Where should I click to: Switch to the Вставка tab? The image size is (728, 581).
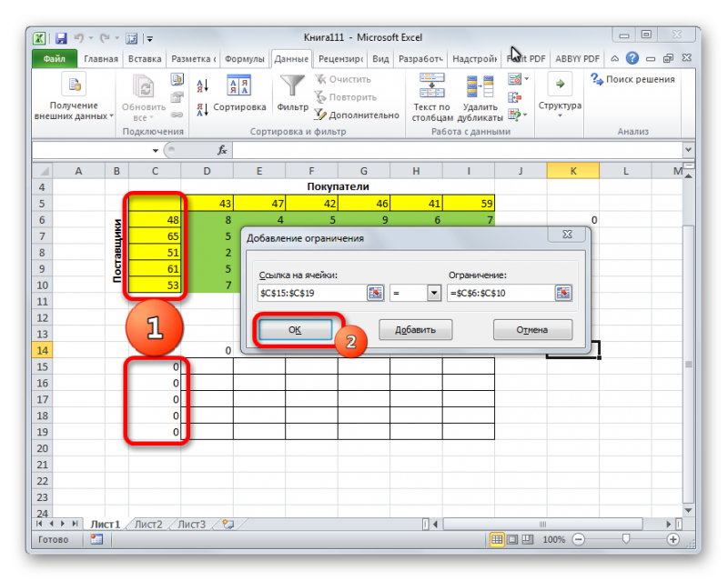tap(145, 59)
